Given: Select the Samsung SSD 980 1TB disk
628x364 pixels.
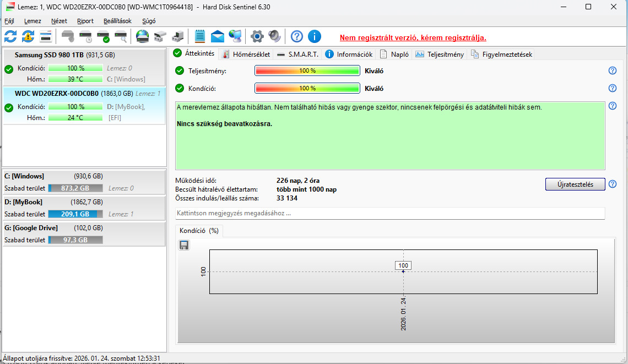Looking at the screenshot, I should pyautogui.click(x=84, y=67).
